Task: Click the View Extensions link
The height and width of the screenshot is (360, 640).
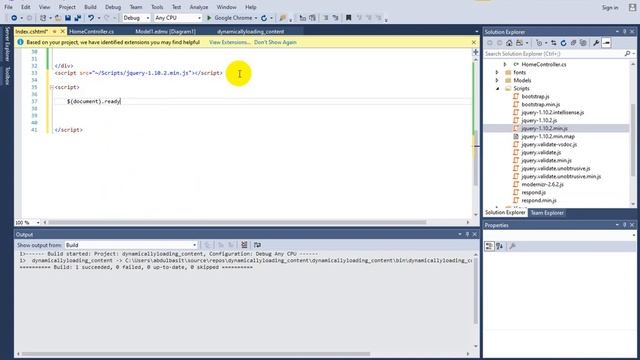Action: [x=229, y=42]
